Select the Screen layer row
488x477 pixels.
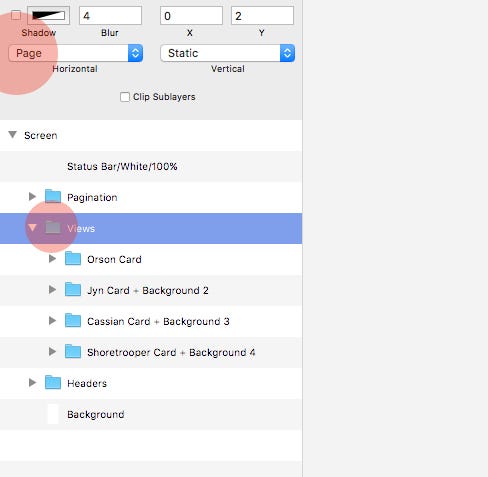(151, 135)
